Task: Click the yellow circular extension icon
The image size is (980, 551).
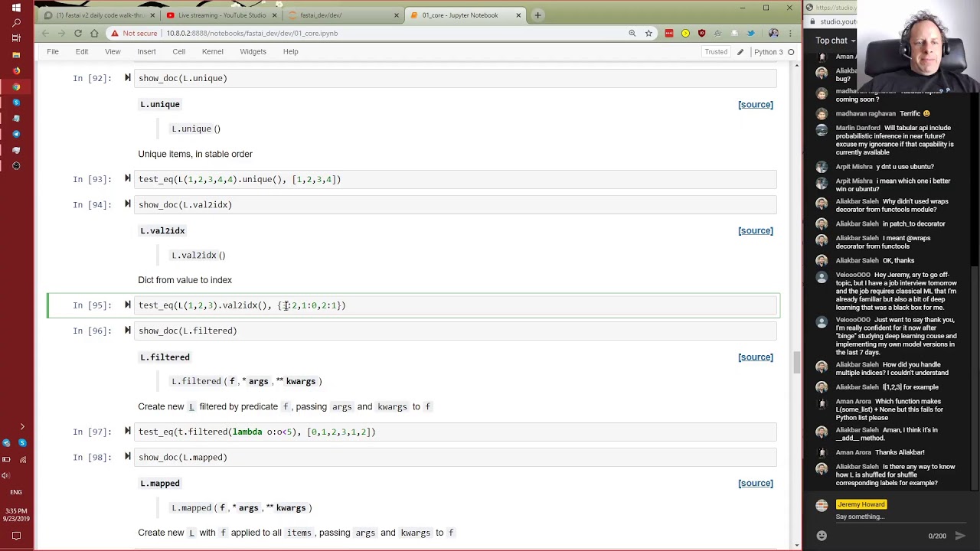Action: [685, 34]
